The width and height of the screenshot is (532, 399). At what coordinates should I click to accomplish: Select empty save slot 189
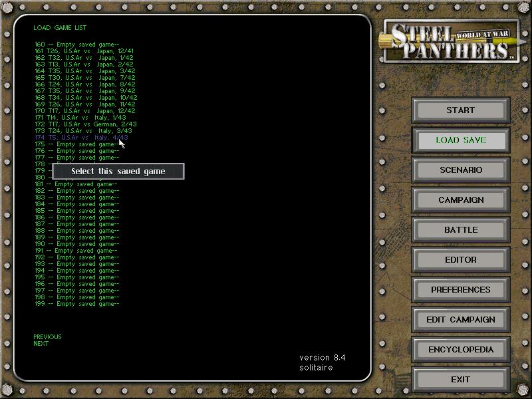point(77,237)
